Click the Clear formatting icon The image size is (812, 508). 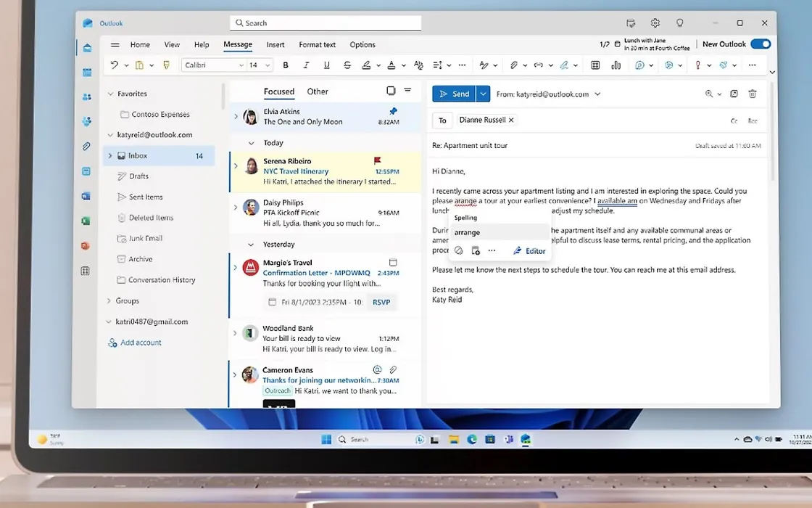[x=418, y=65]
